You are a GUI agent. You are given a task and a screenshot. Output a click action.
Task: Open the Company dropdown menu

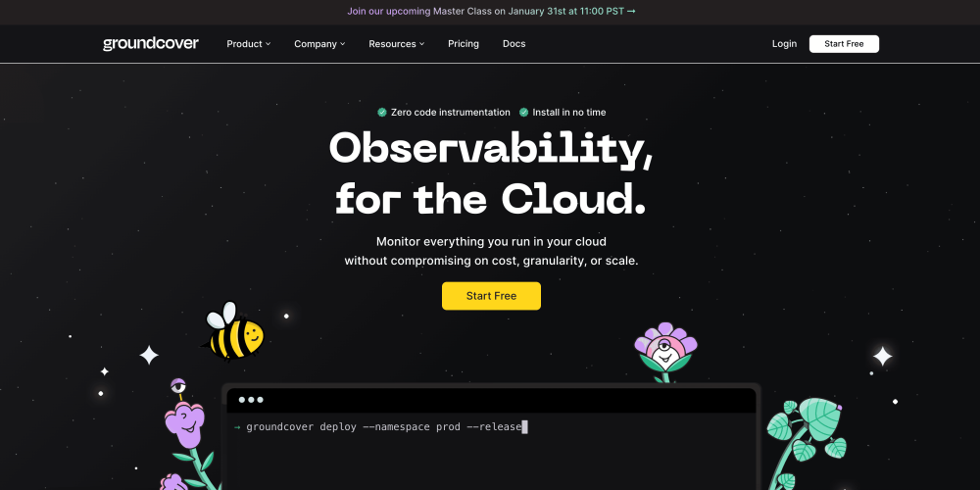(319, 44)
